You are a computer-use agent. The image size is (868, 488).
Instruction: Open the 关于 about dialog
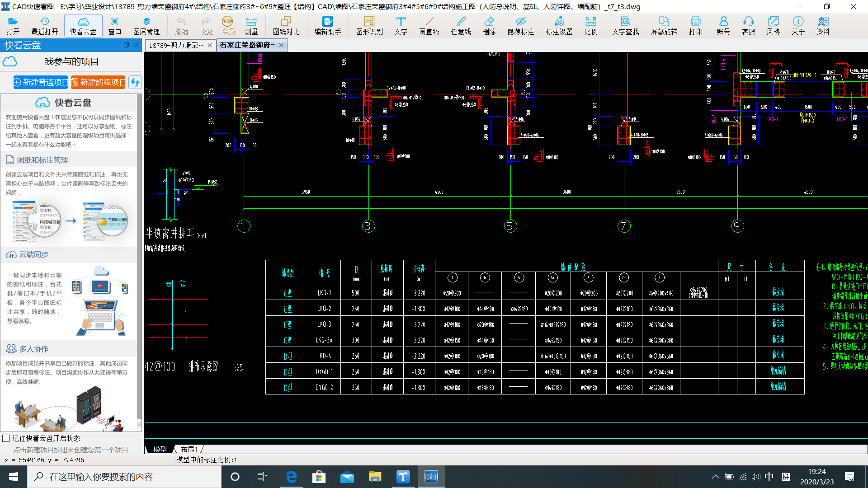(x=798, y=26)
